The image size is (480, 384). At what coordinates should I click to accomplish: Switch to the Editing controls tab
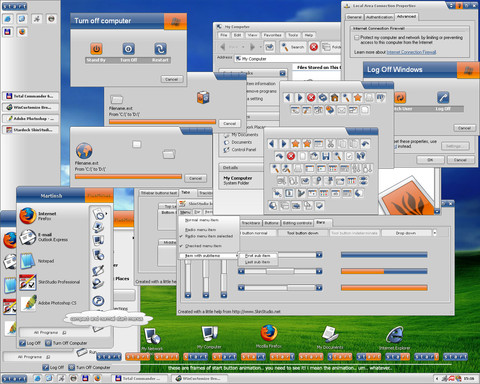point(297,223)
